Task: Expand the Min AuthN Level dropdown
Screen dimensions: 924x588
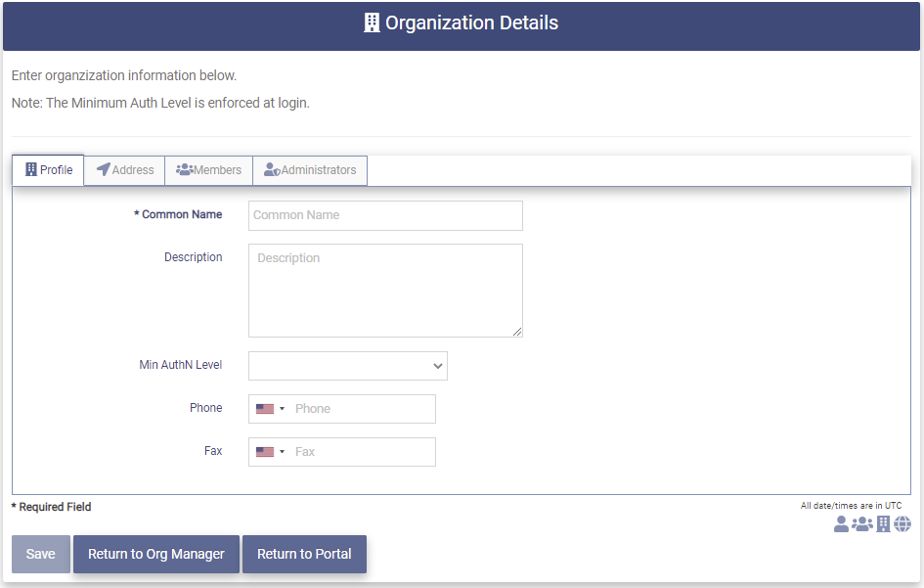Action: [348, 366]
